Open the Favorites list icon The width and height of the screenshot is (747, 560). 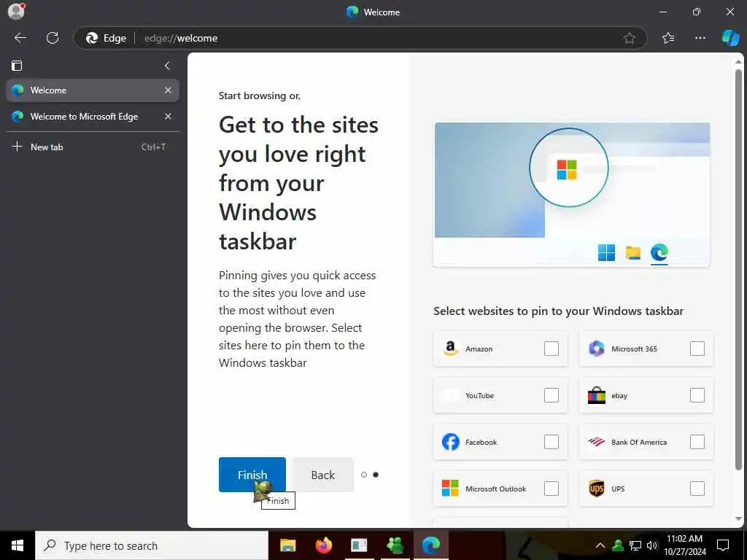point(668,38)
